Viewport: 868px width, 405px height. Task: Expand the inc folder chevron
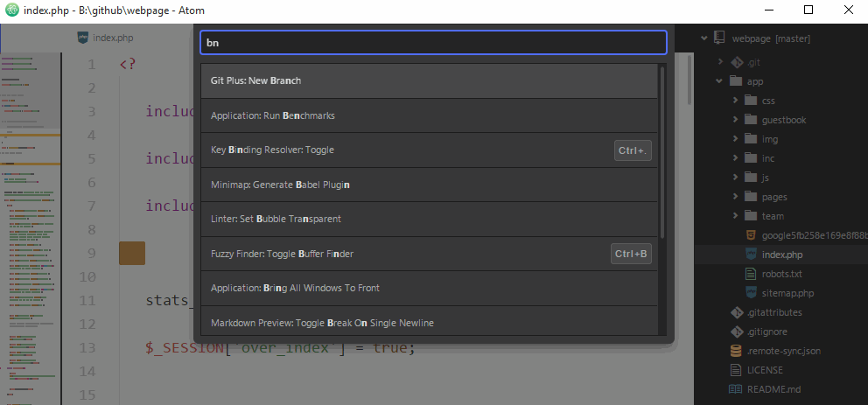735,158
